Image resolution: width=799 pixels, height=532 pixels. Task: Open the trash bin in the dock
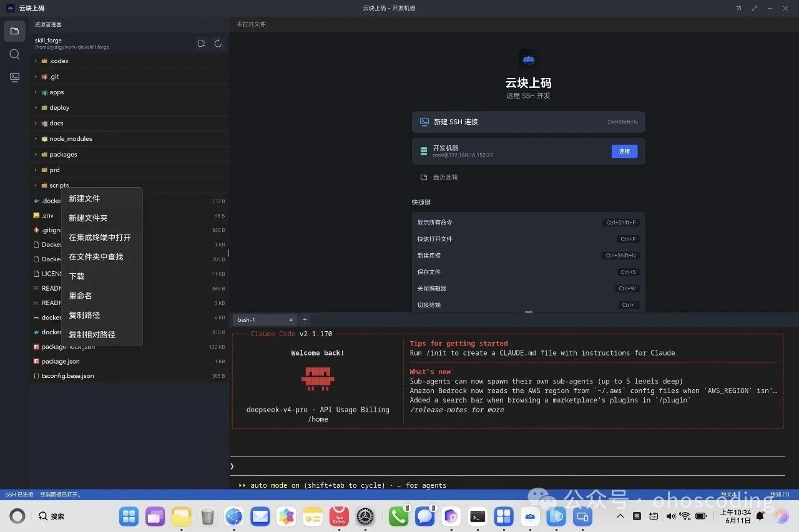(207, 516)
